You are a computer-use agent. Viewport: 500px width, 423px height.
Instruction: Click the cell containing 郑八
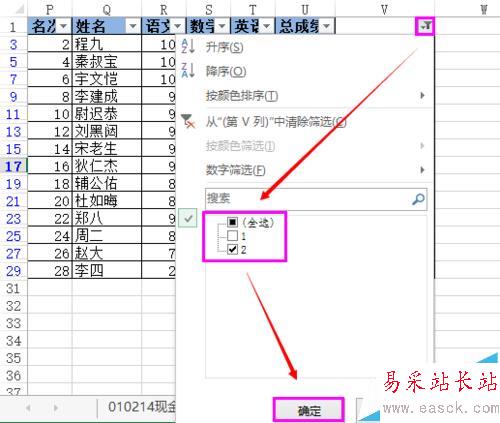click(107, 219)
